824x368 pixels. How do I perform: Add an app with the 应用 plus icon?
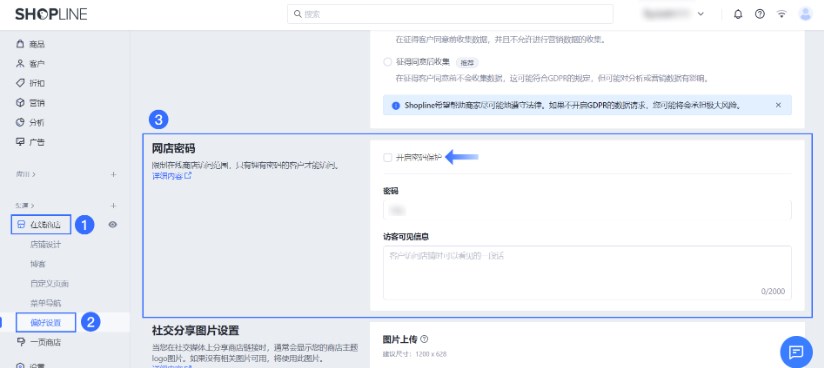[x=113, y=174]
